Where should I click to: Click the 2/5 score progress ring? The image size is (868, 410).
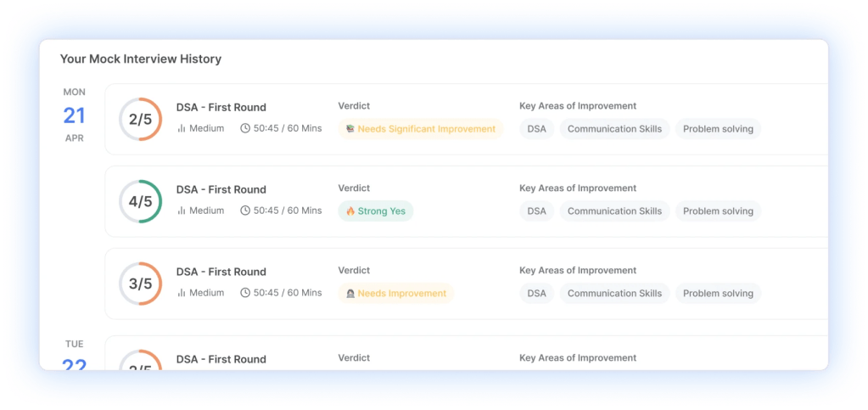pyautogui.click(x=140, y=120)
